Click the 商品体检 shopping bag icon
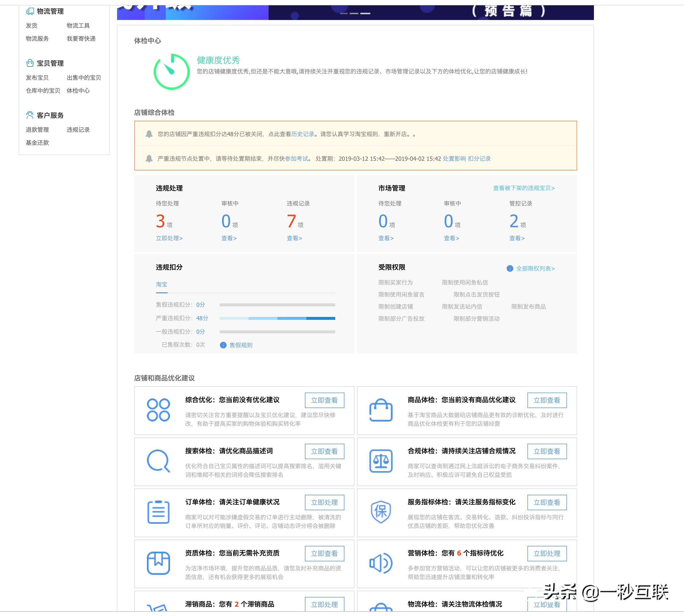Image resolution: width=684 pixels, height=616 pixels. pos(381,410)
